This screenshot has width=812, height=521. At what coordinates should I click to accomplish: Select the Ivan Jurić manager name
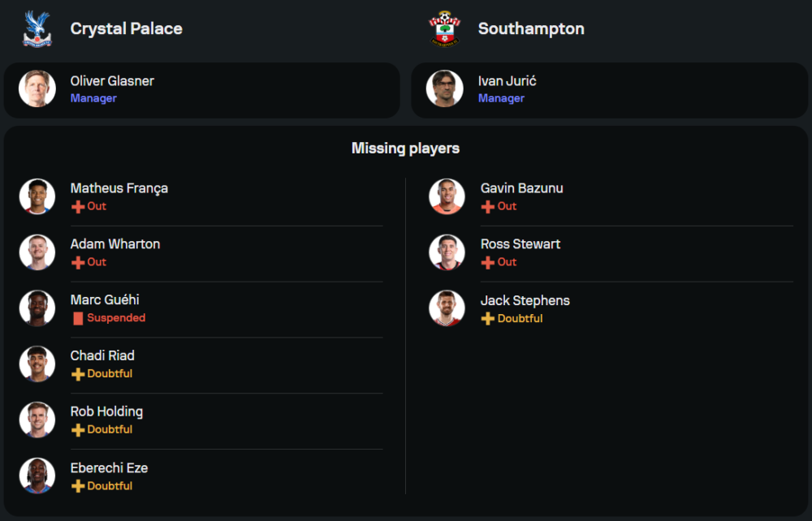coord(507,81)
